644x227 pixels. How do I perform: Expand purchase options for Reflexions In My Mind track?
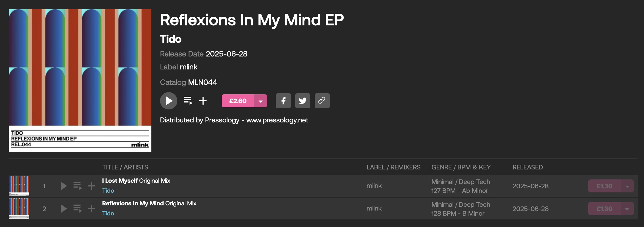627,209
